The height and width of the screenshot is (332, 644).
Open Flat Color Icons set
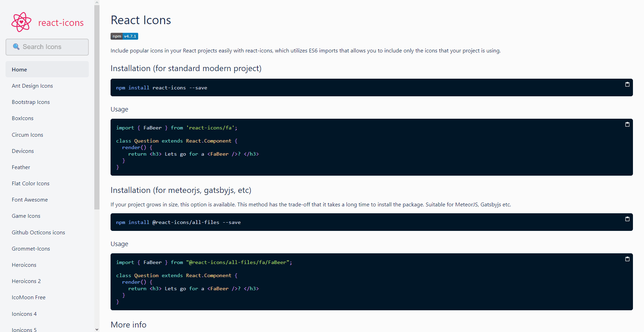coord(30,184)
